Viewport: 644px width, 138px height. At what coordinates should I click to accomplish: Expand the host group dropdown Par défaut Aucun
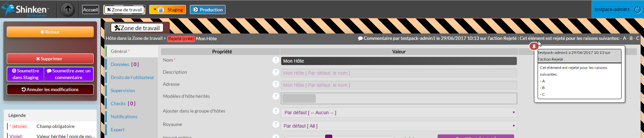point(399,113)
